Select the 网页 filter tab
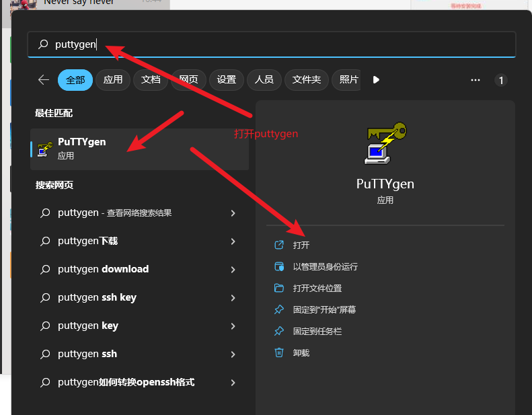This screenshot has width=532, height=415. tap(188, 80)
